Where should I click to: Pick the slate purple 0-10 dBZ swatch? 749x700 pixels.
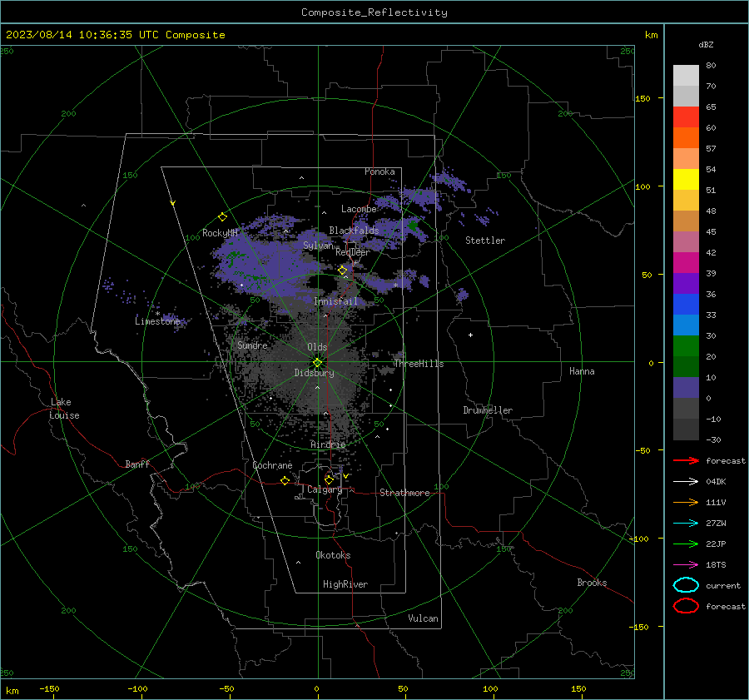(686, 388)
